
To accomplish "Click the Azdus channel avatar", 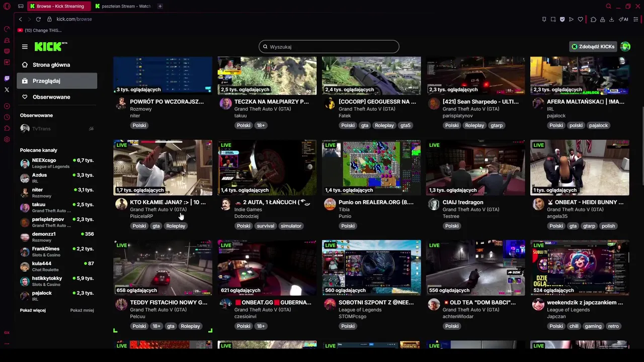I will click(25, 178).
